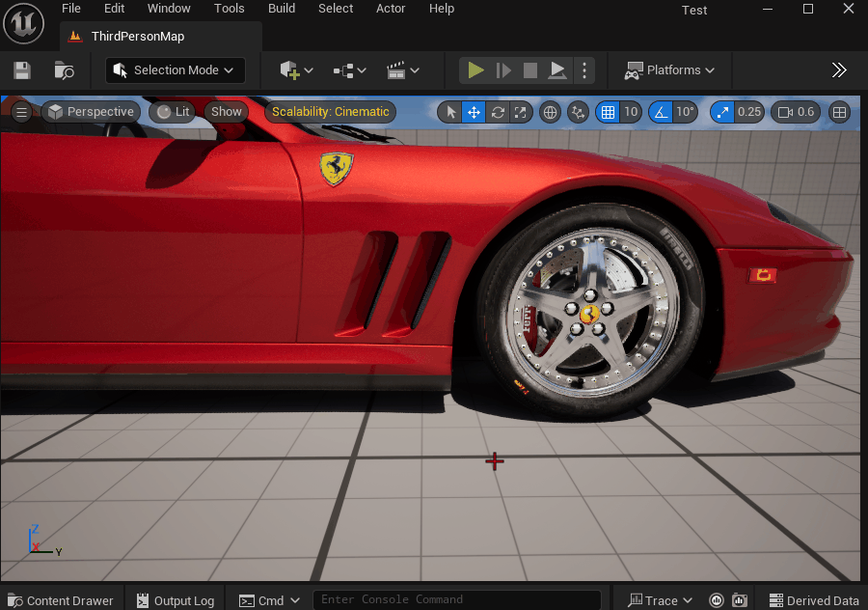868x610 pixels.
Task: Open the Cmd console type dropdown
Action: pyautogui.click(x=269, y=600)
